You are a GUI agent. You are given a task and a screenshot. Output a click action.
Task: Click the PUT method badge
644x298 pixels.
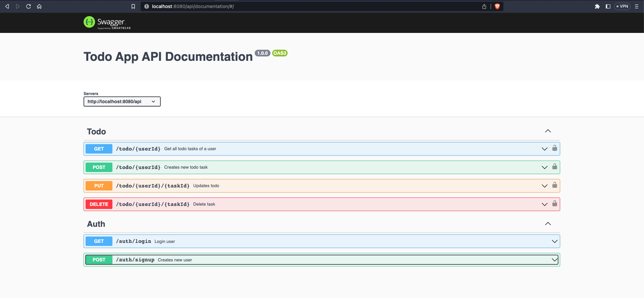click(x=99, y=186)
